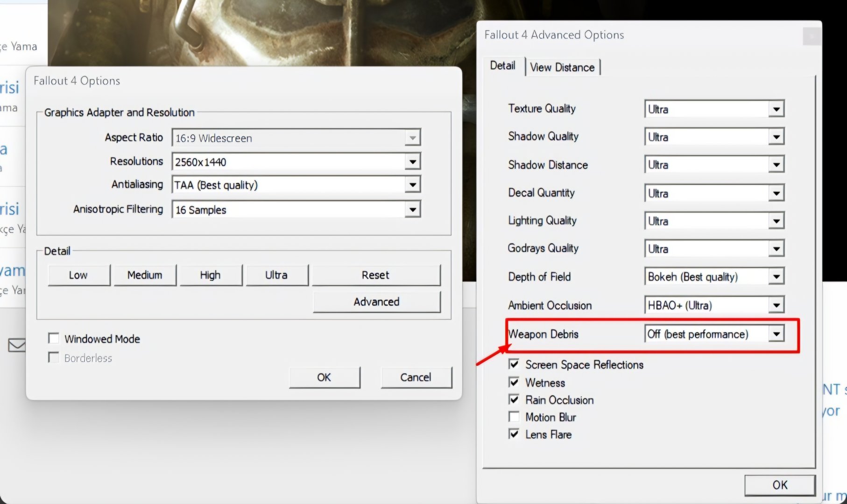Close the Fallout 4 Advanced Options window
847x504 pixels.
(x=812, y=36)
